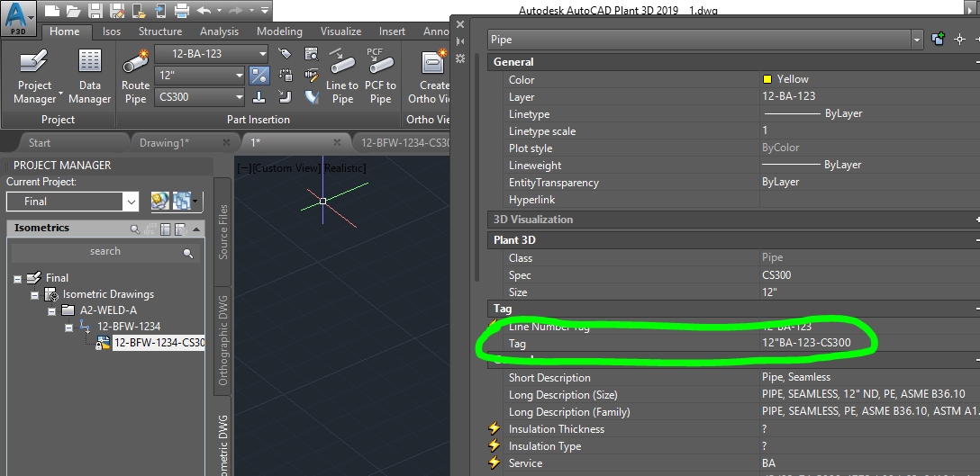Open the Analysis ribbon tab
The height and width of the screenshot is (476, 980).
click(220, 31)
